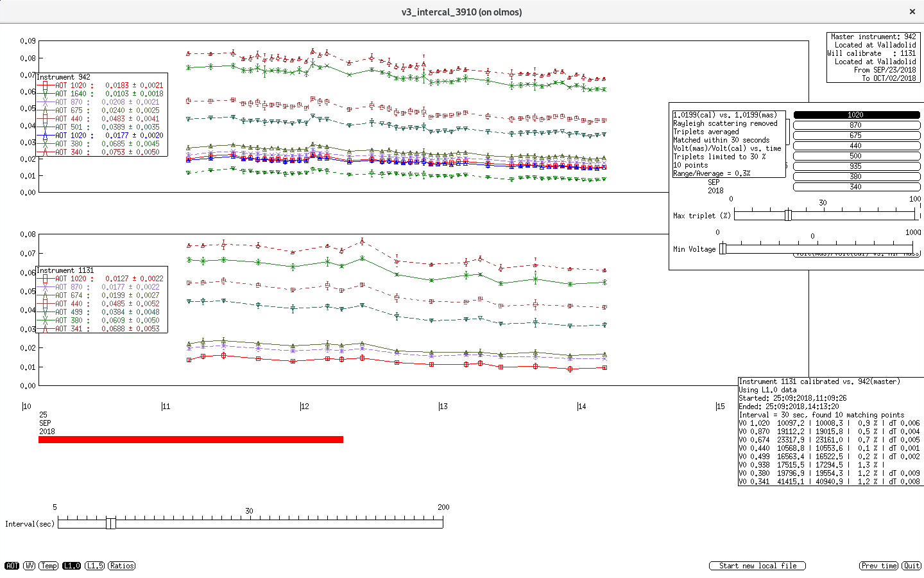Screen dimensions: 924x578
Task: Click legend row AOT 440 : 0.0483 ± 0.0041
Action: tap(101, 119)
